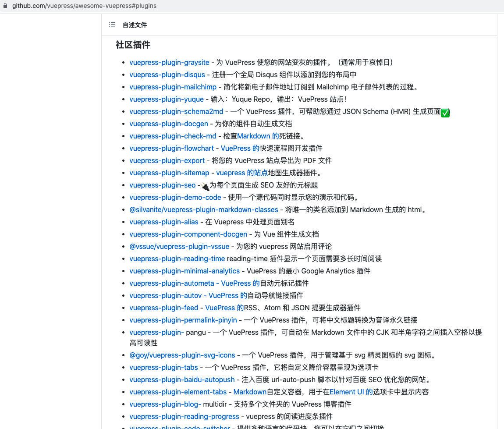Open the vuepress-plugin-feed link

[164, 308]
